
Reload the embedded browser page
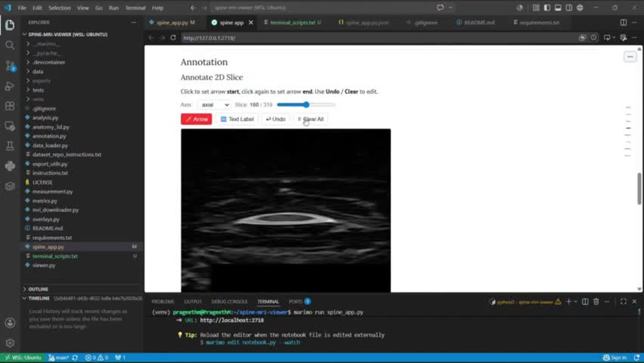[x=173, y=38]
